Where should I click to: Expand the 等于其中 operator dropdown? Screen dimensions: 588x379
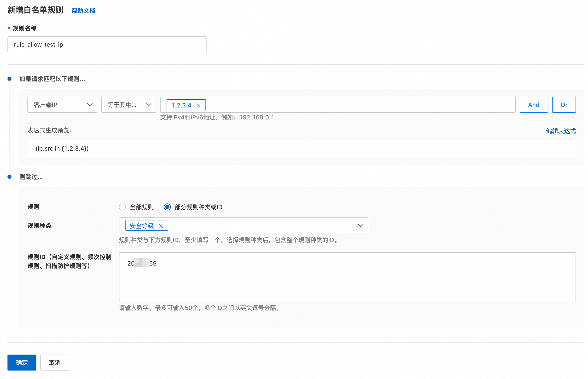point(128,105)
